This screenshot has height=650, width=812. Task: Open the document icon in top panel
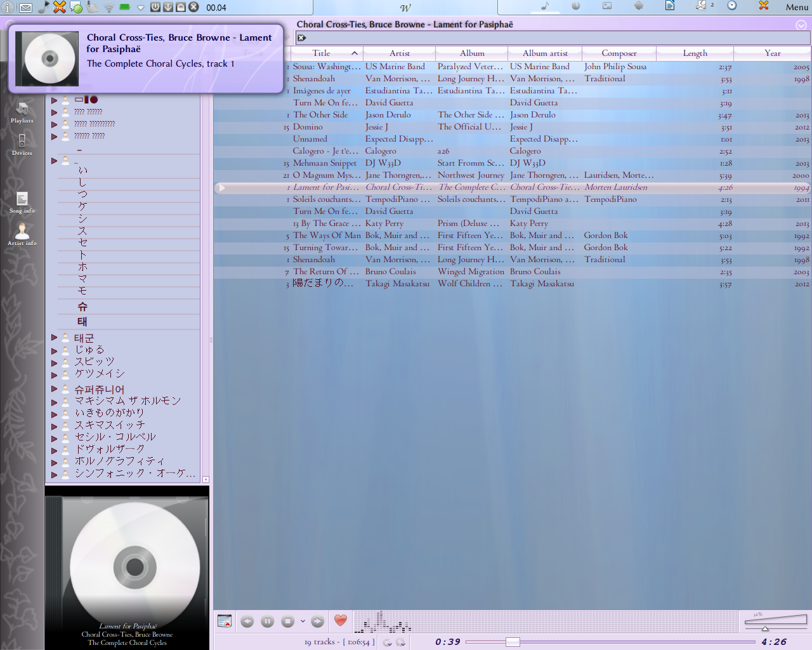tap(670, 6)
